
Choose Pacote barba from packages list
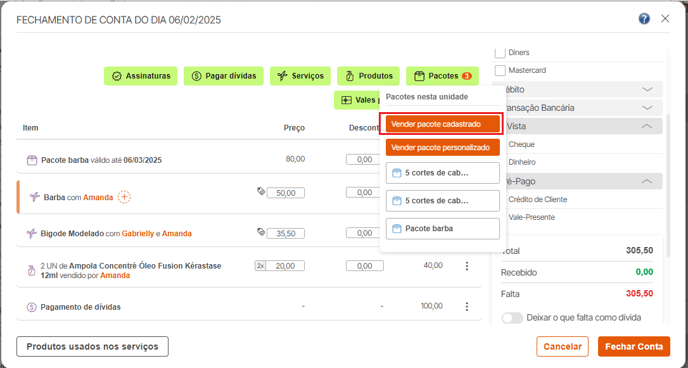coord(443,229)
